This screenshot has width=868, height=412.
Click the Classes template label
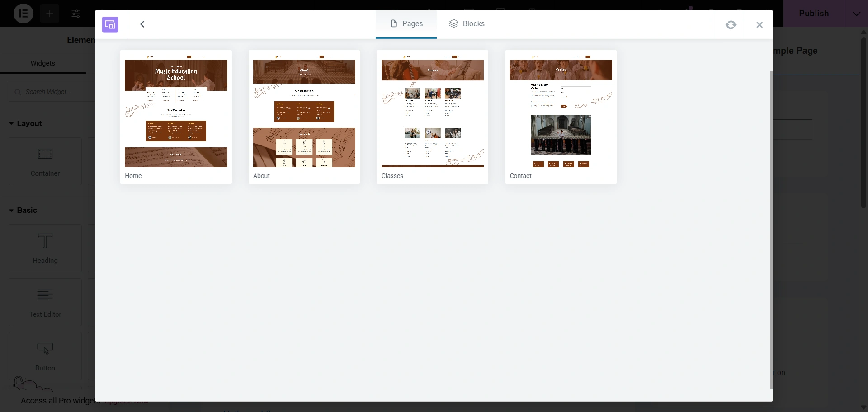392,176
